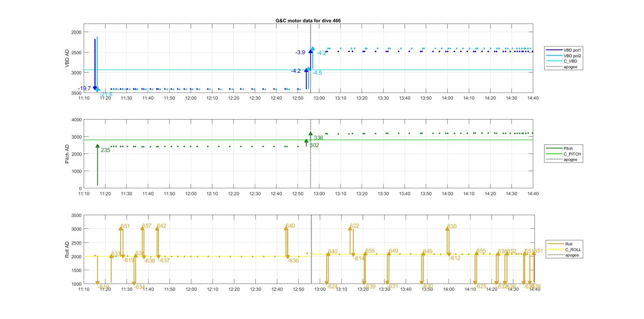Click the '336' pitch annotation

point(318,138)
